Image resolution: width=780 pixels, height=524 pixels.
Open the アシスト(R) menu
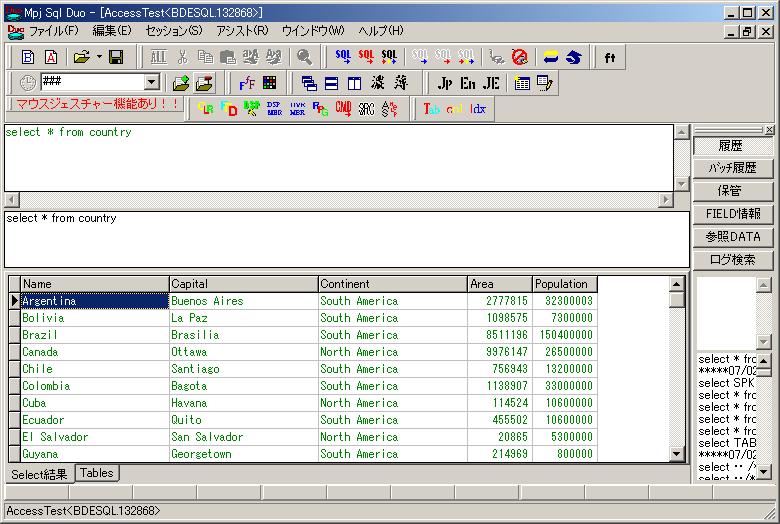pyautogui.click(x=242, y=31)
